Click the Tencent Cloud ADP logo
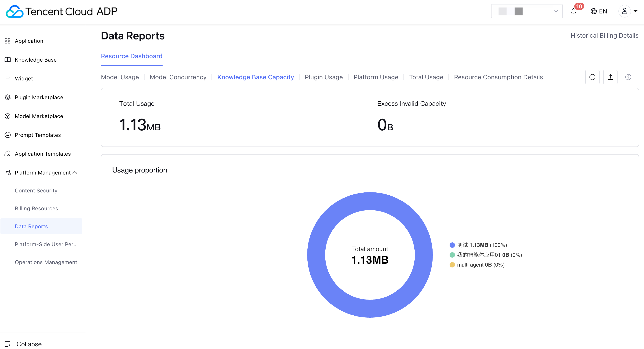Viewport: 644px width, 349px height. (61, 11)
